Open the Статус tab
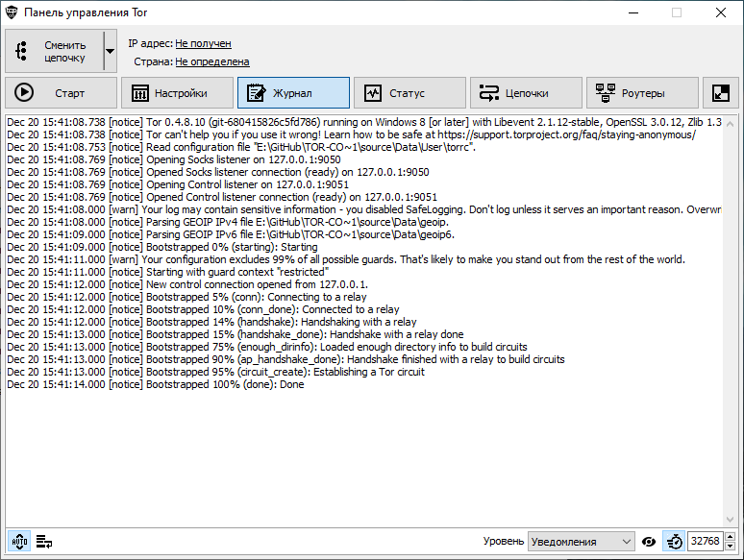The height and width of the screenshot is (560, 744). (x=409, y=93)
